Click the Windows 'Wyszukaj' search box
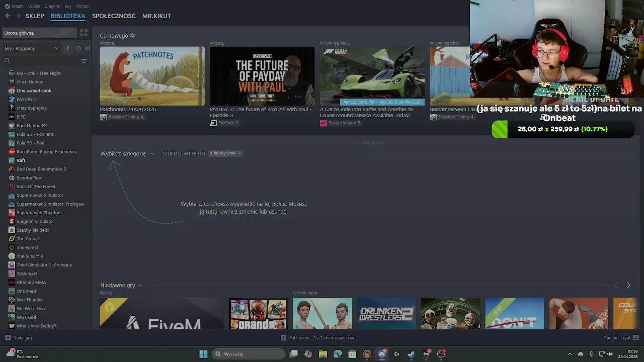Screen dimensions: 644x362 pyautogui.click(x=249, y=354)
